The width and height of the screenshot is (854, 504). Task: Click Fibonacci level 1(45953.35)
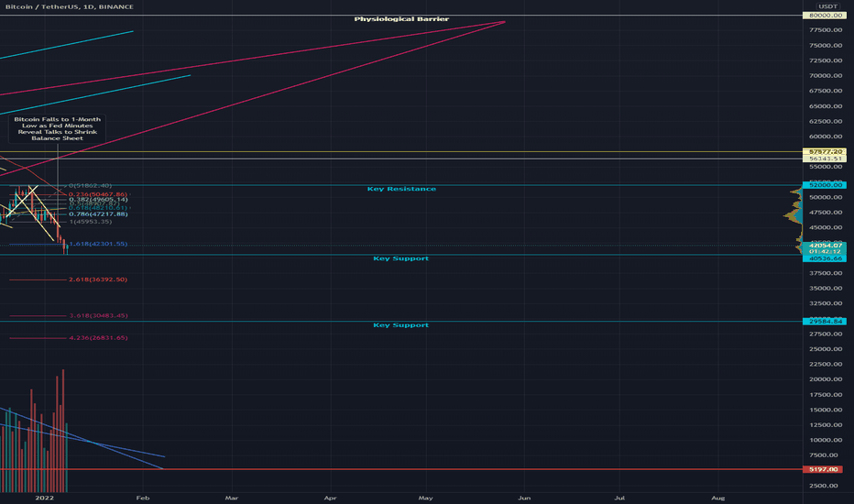(90, 222)
